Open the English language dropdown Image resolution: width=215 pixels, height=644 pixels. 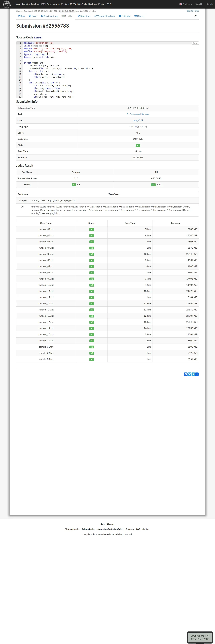click(186, 4)
